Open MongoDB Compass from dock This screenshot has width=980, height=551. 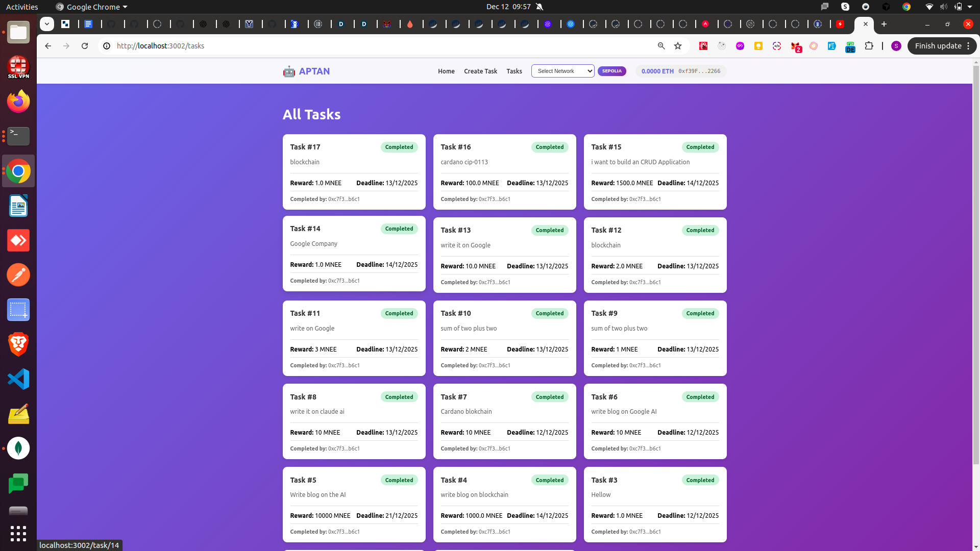[x=18, y=448]
